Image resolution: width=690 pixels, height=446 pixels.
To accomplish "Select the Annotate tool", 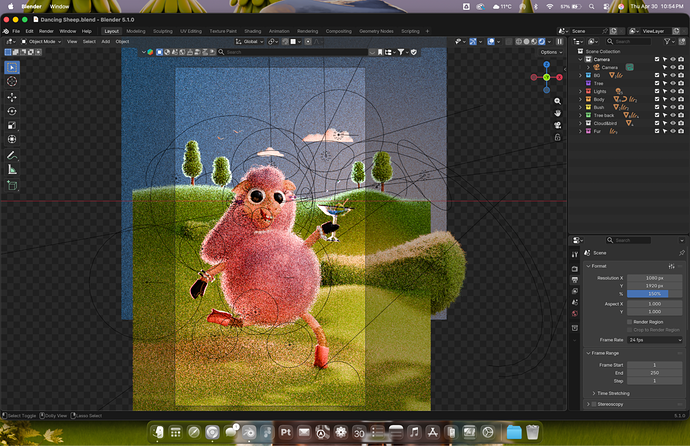I will [12, 155].
